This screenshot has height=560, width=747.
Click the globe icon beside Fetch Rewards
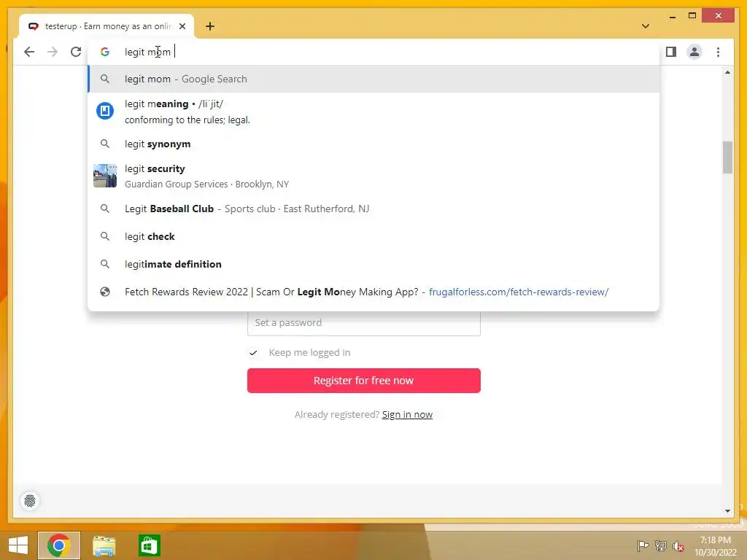[x=105, y=292]
